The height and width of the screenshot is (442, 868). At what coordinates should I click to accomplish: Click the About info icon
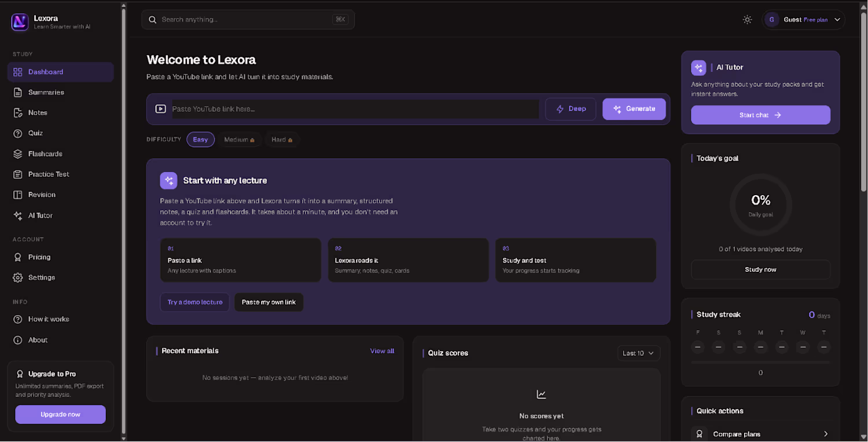click(17, 340)
